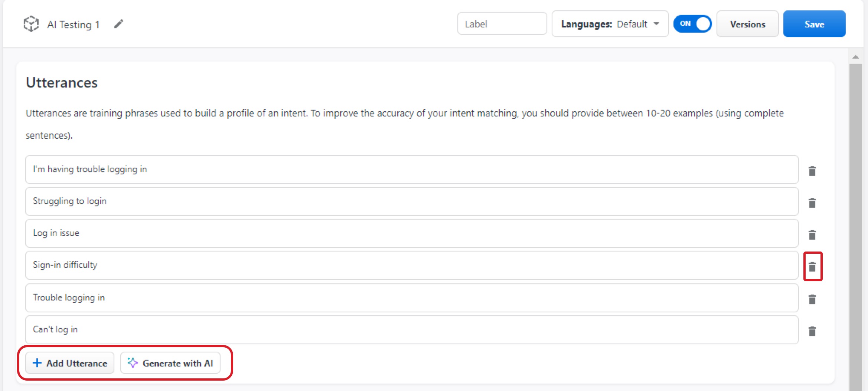868x391 pixels.
Task: Click into the "Sign-in difficulty" text field
Action: tap(411, 265)
